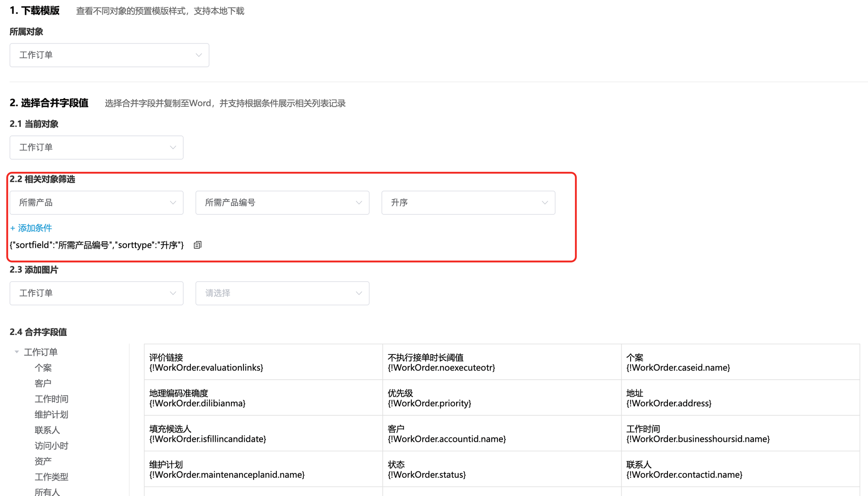
Task: Select 工作时间 in the field tree
Action: tap(51, 399)
